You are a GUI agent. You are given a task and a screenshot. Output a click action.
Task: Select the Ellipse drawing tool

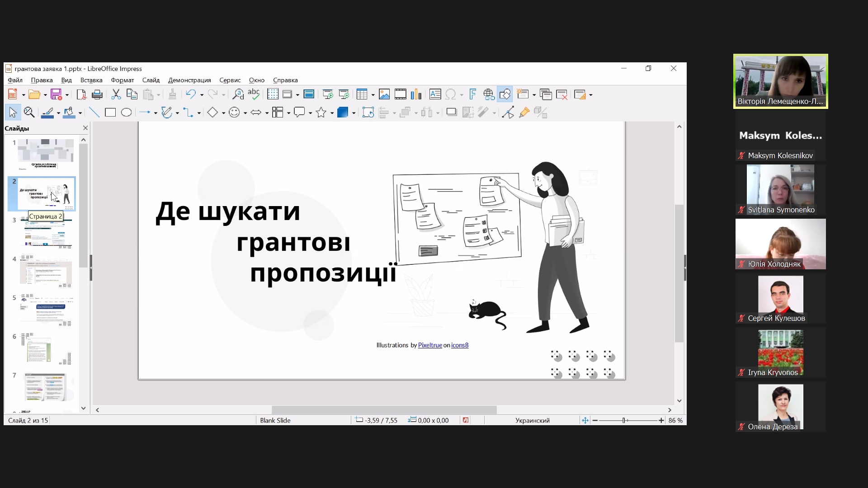127,113
